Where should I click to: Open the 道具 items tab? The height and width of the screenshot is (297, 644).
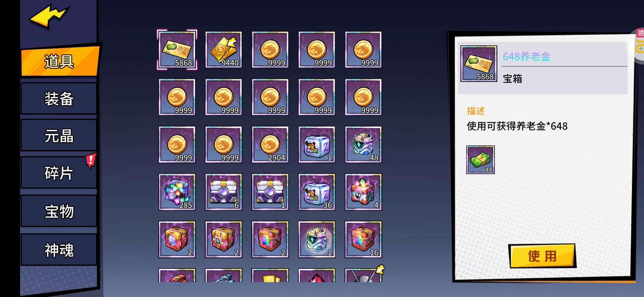coord(59,61)
